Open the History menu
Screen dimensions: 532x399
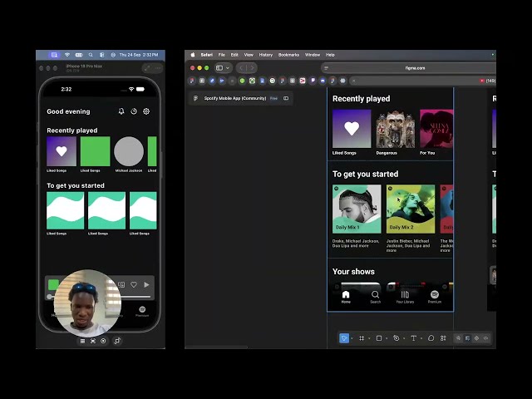[266, 55]
